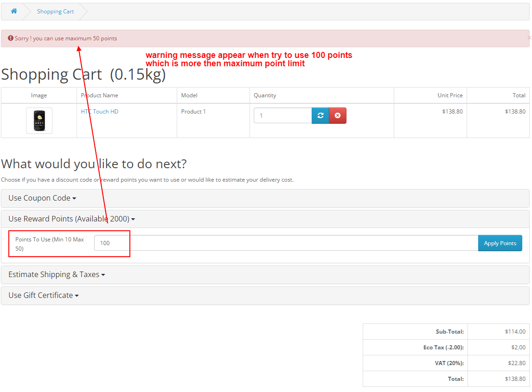
Task: Click the blue update quantity refresh icon
Action: click(320, 115)
